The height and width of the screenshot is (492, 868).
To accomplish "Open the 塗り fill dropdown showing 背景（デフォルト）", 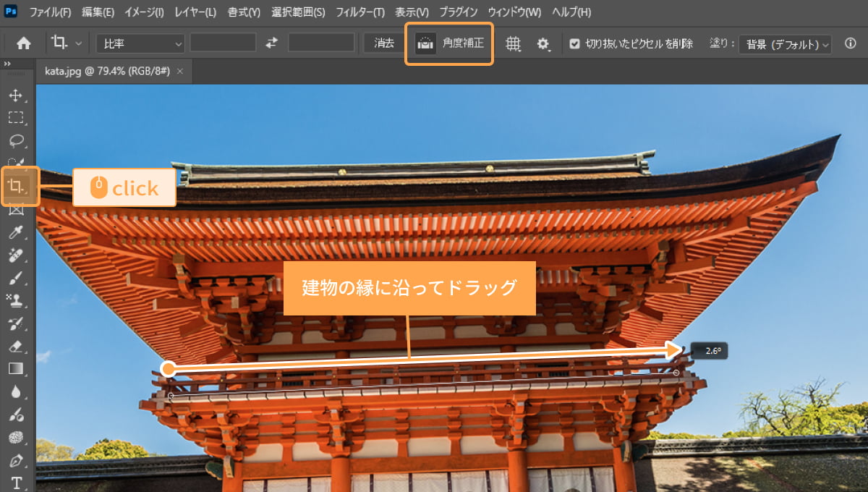I will 785,44.
